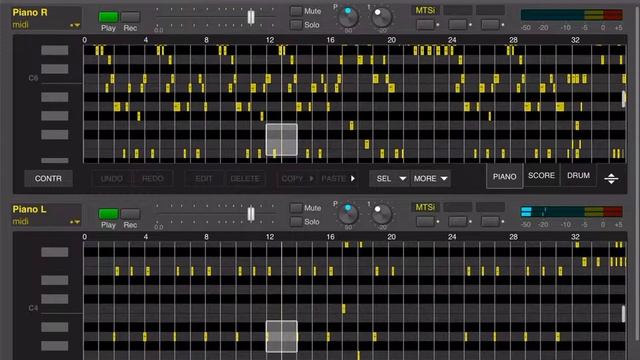Viewport: 640px width, 360px height.
Task: Click the REDO button
Action: point(153,179)
